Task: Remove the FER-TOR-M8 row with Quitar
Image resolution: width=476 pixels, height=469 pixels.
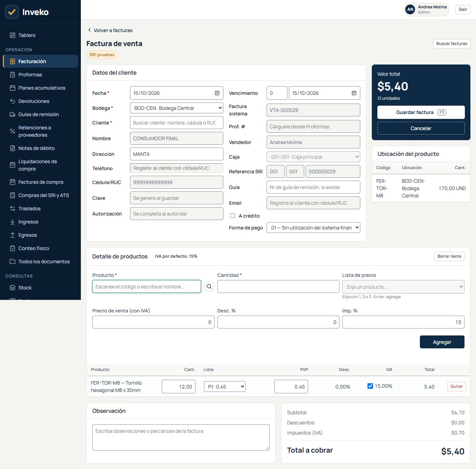Action: 456,386
